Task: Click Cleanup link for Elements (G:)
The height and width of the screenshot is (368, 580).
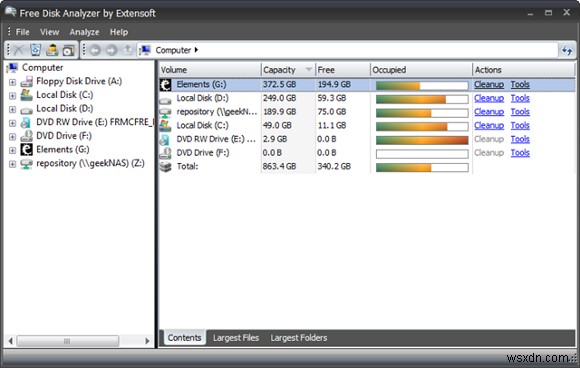Action: point(489,84)
